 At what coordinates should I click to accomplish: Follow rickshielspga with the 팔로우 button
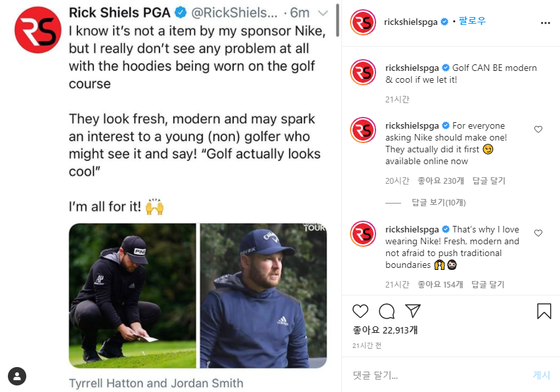tap(472, 22)
